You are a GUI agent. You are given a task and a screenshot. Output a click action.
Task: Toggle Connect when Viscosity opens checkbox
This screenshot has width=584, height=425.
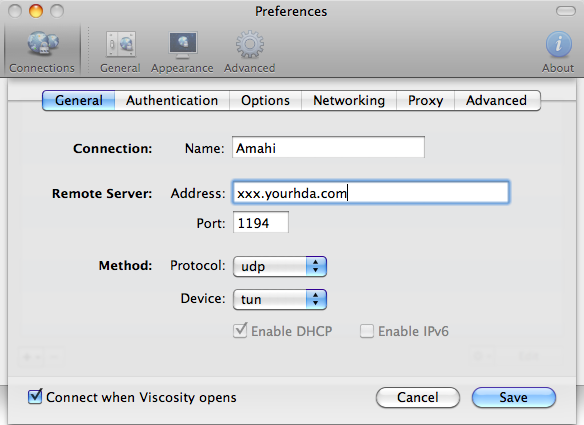coord(35,396)
